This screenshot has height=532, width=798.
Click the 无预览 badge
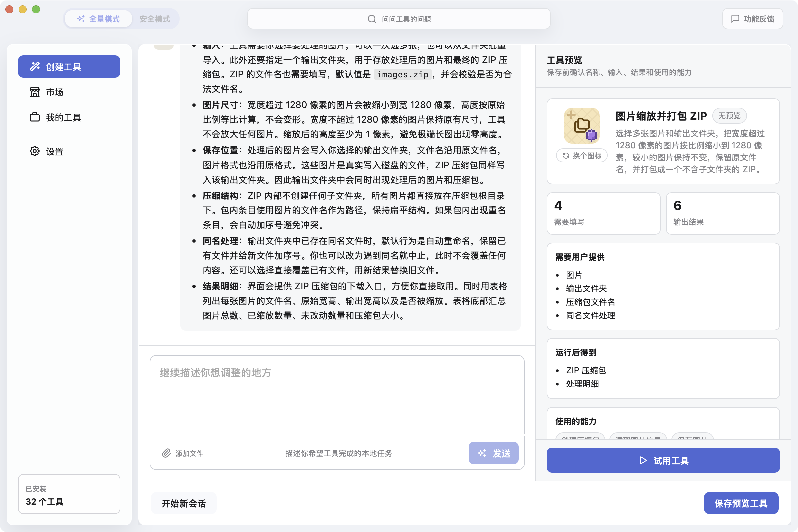click(x=729, y=116)
